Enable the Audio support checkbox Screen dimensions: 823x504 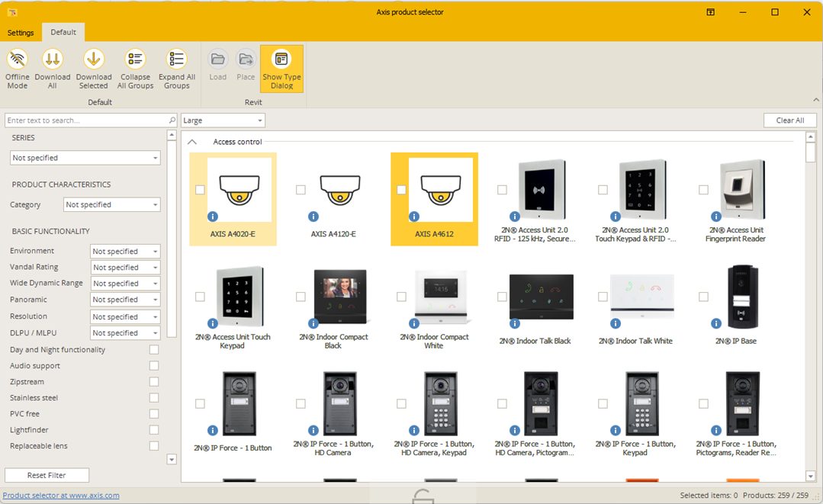pos(154,366)
